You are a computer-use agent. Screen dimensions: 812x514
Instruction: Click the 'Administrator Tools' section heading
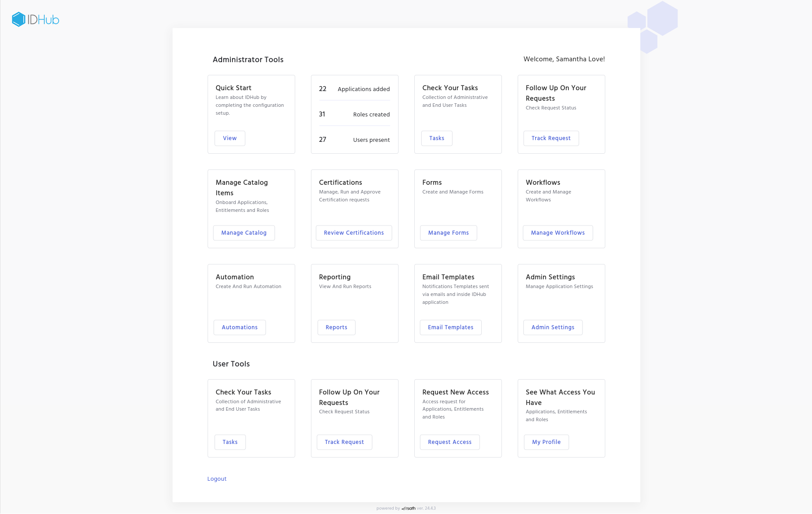pos(248,60)
